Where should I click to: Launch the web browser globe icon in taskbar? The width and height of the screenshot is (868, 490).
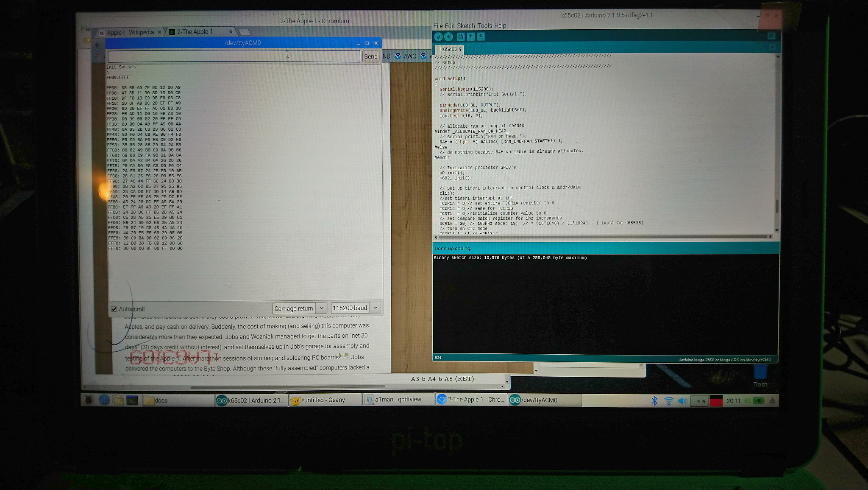click(104, 400)
